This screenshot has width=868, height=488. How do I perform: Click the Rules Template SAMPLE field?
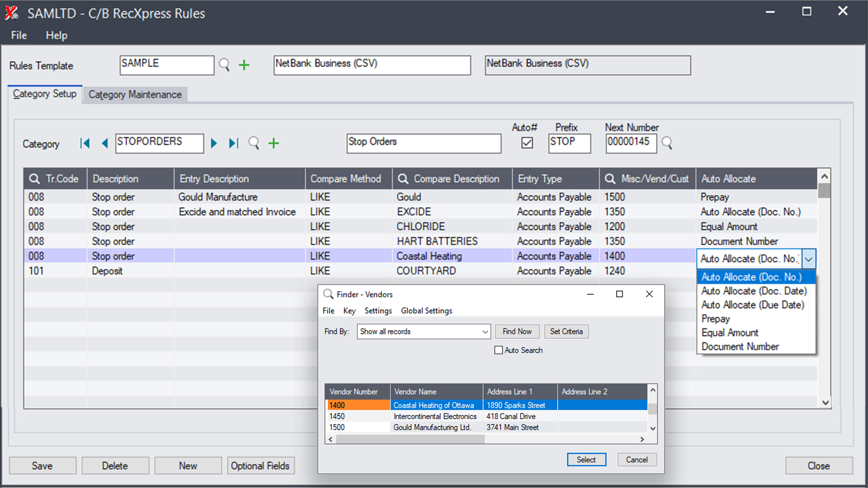point(167,65)
